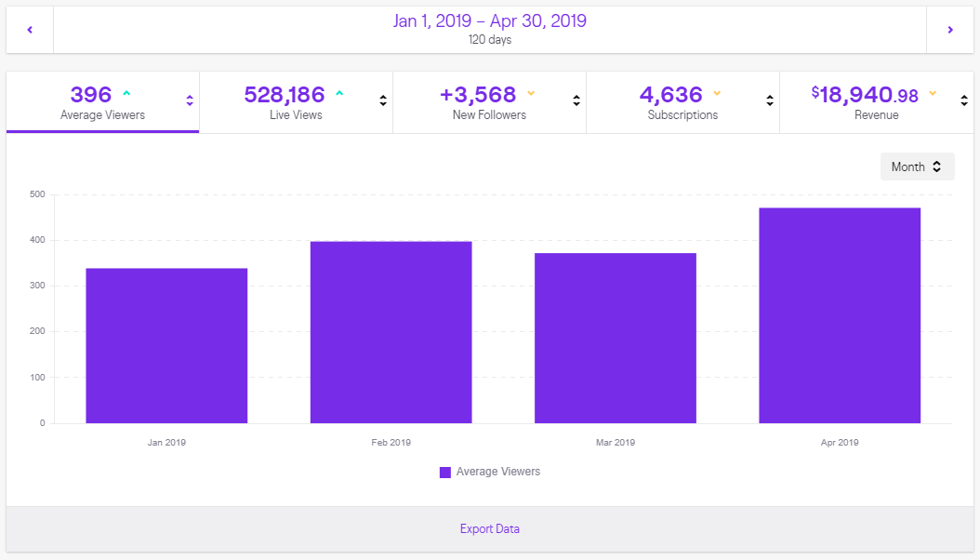Image resolution: width=980 pixels, height=560 pixels.
Task: Click the yellow trend arrow beside Revenue amount
Action: pos(933,94)
